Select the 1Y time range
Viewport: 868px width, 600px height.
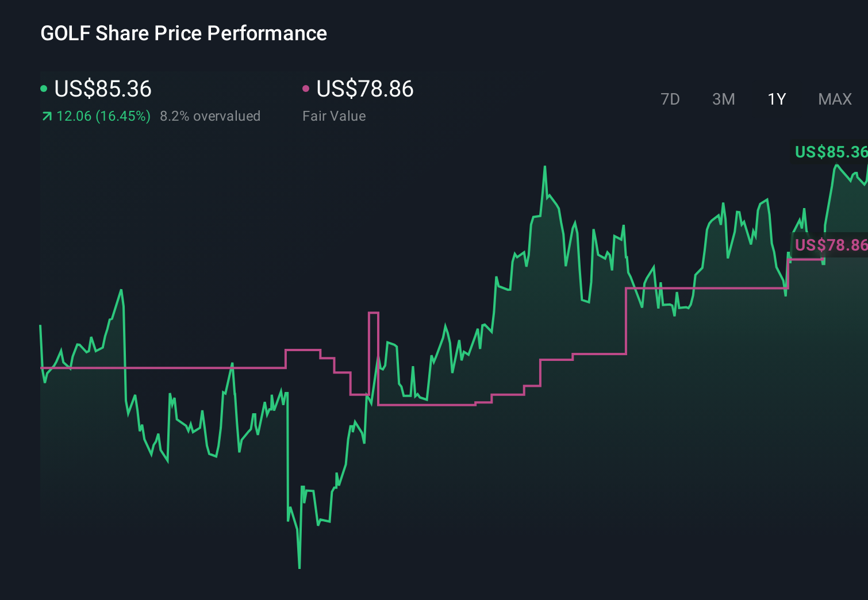(x=777, y=99)
